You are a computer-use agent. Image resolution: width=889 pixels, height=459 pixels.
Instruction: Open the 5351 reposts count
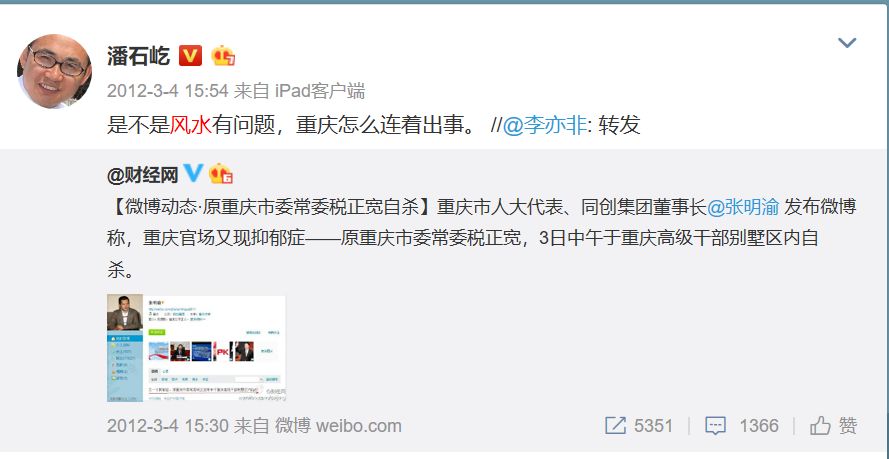coord(653,426)
